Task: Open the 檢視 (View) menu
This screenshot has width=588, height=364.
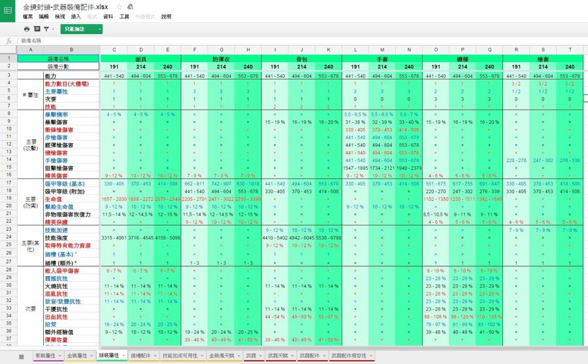Action: (59, 16)
